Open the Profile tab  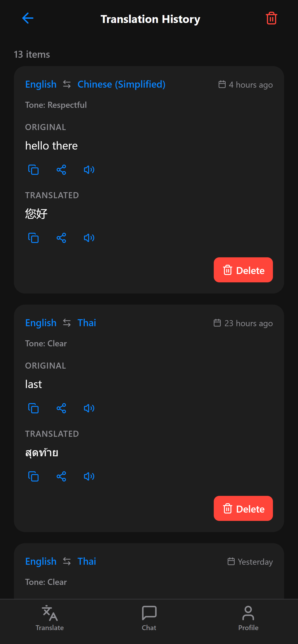[248, 618]
